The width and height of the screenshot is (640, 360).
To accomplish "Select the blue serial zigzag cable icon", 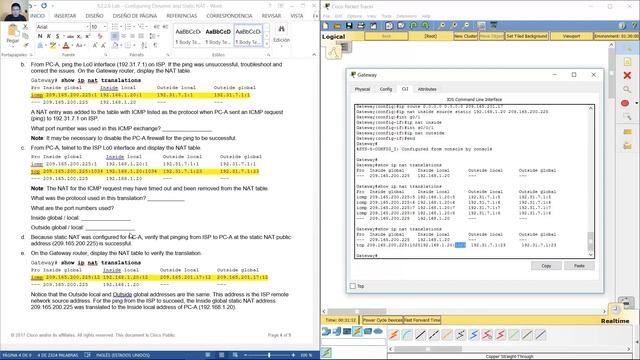I will 474,335.
